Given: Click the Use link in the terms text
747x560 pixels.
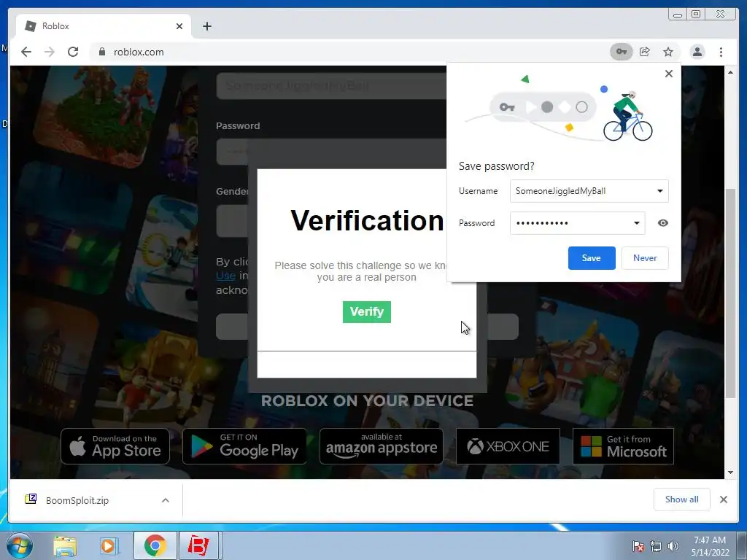Looking at the screenshot, I should pyautogui.click(x=225, y=276).
